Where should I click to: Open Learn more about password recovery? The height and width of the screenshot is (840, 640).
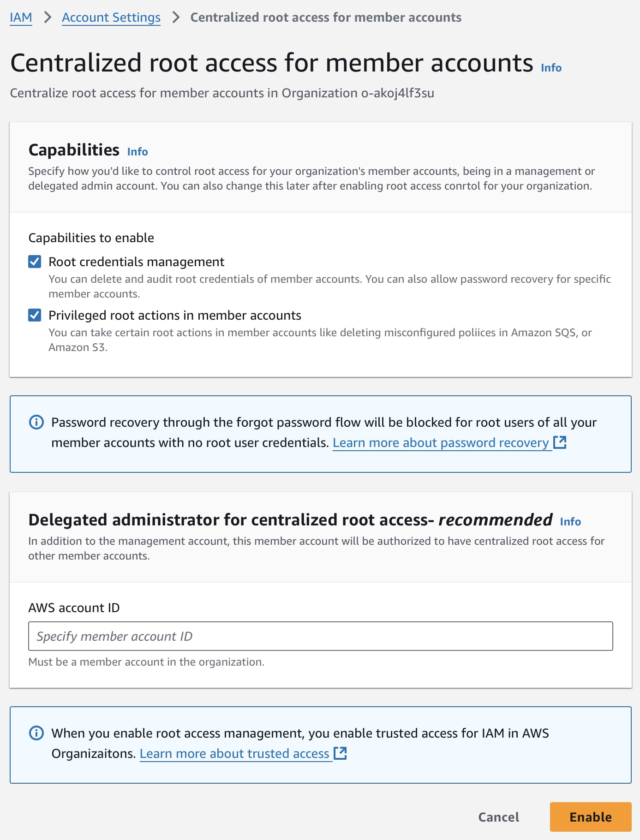tap(441, 443)
